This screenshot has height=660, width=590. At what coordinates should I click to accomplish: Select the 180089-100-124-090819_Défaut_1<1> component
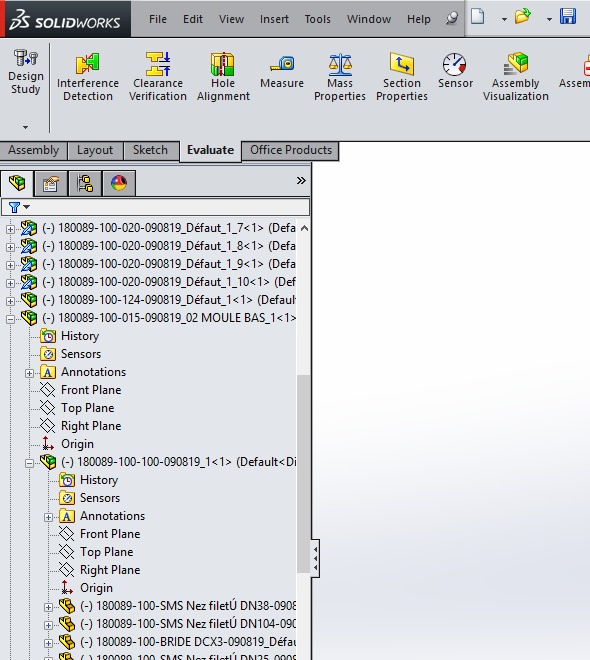tap(169, 300)
